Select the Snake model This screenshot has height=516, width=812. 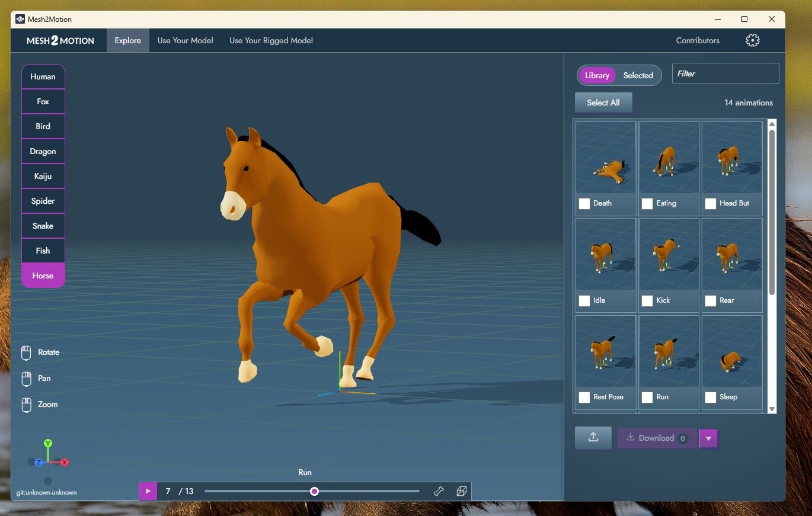[43, 226]
